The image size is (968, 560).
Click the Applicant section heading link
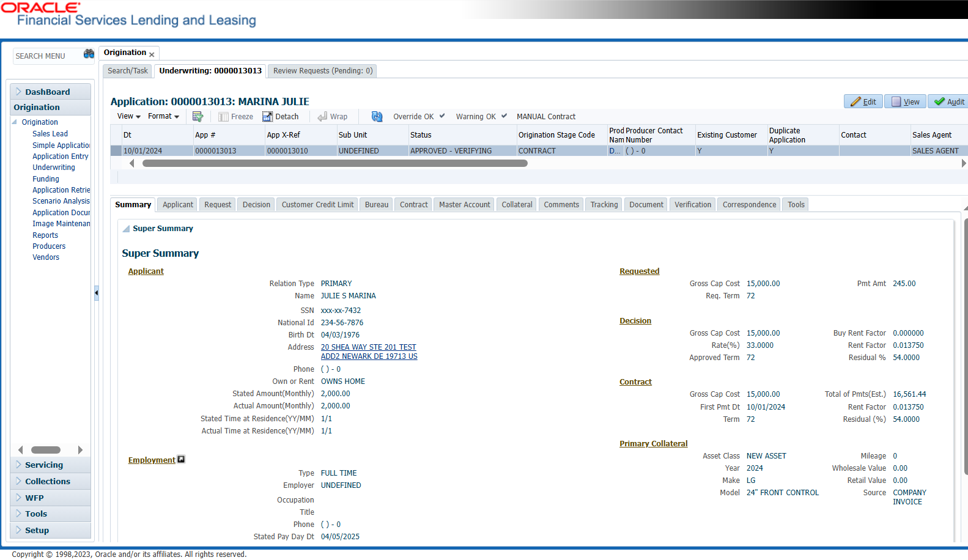(146, 271)
